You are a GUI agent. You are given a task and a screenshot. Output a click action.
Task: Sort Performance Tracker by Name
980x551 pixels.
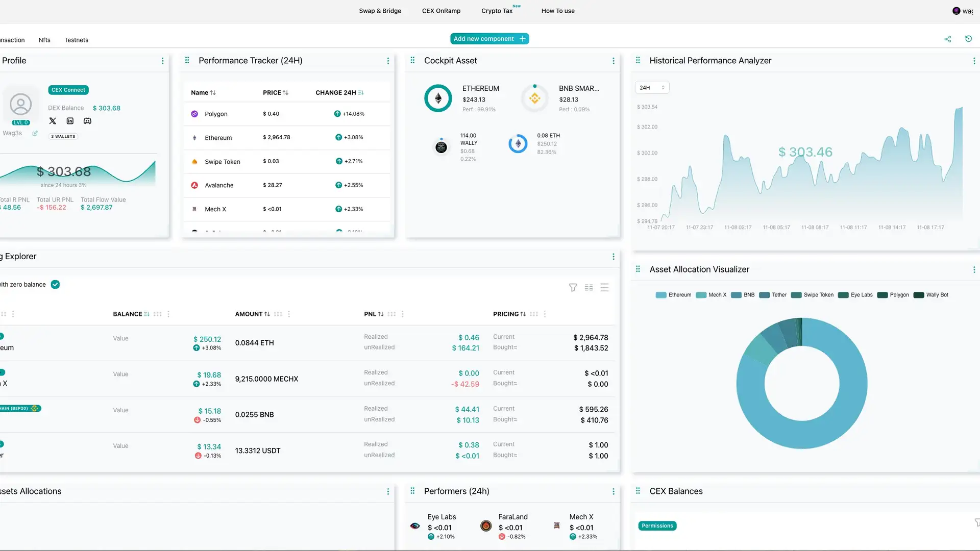[x=203, y=93]
